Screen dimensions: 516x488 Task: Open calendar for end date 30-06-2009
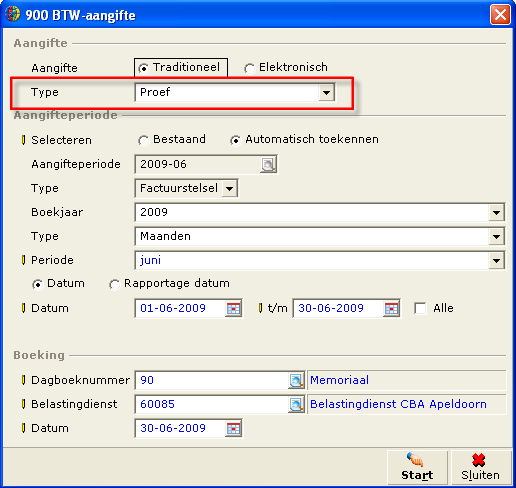(x=391, y=308)
